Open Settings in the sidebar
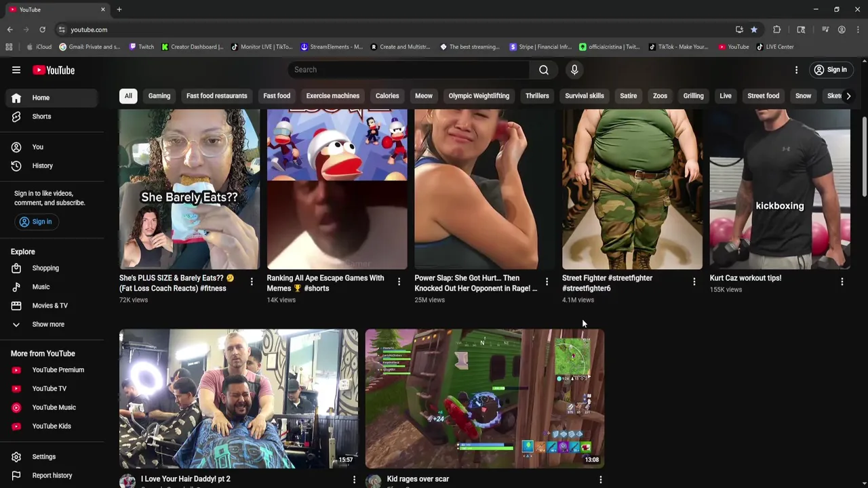Viewport: 868px width, 488px height. tap(52, 457)
